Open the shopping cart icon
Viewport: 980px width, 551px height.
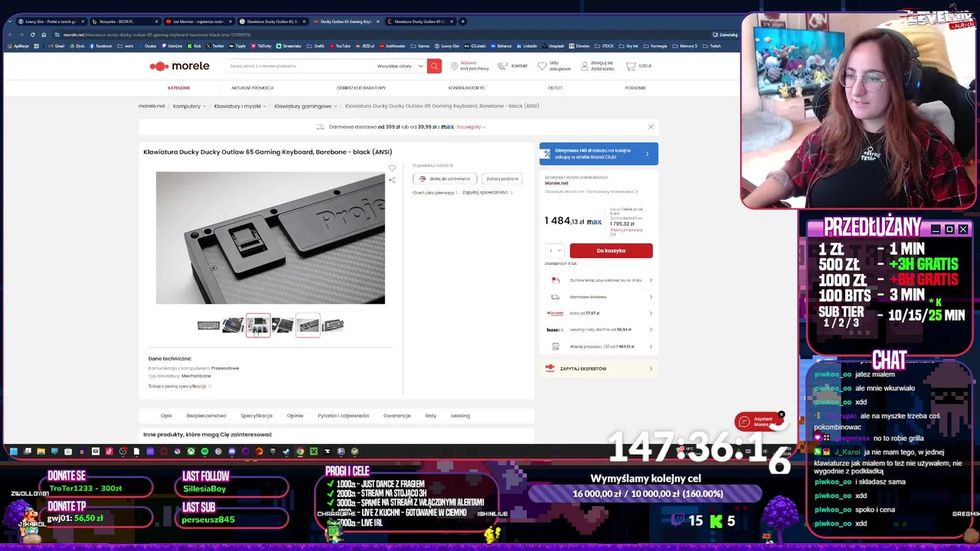[630, 66]
